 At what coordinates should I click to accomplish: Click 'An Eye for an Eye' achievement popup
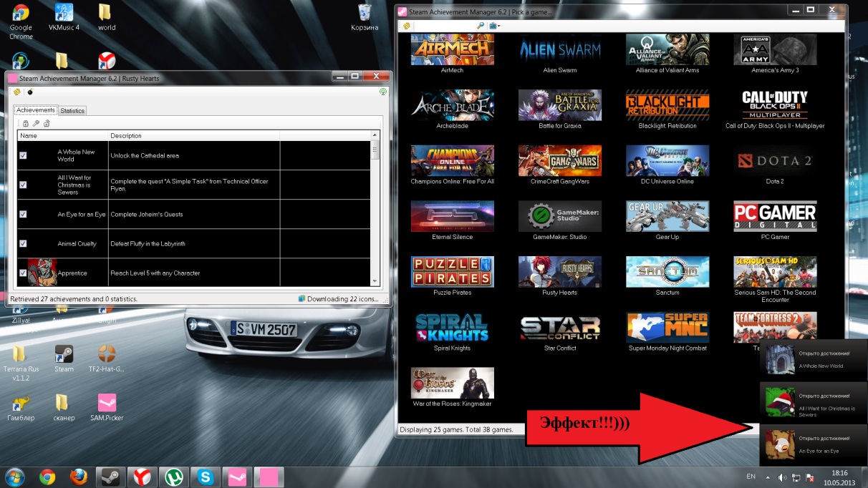[814, 445]
